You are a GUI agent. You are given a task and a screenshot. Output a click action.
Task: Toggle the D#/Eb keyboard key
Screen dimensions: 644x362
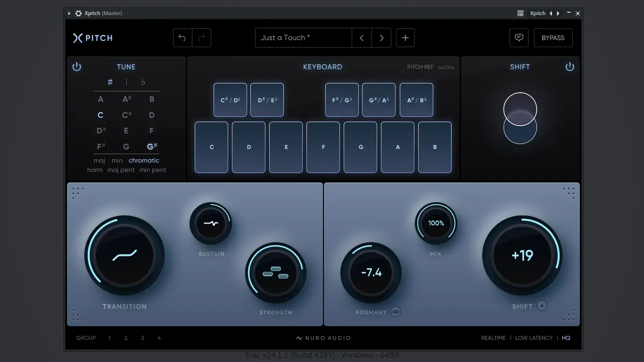[267, 100]
